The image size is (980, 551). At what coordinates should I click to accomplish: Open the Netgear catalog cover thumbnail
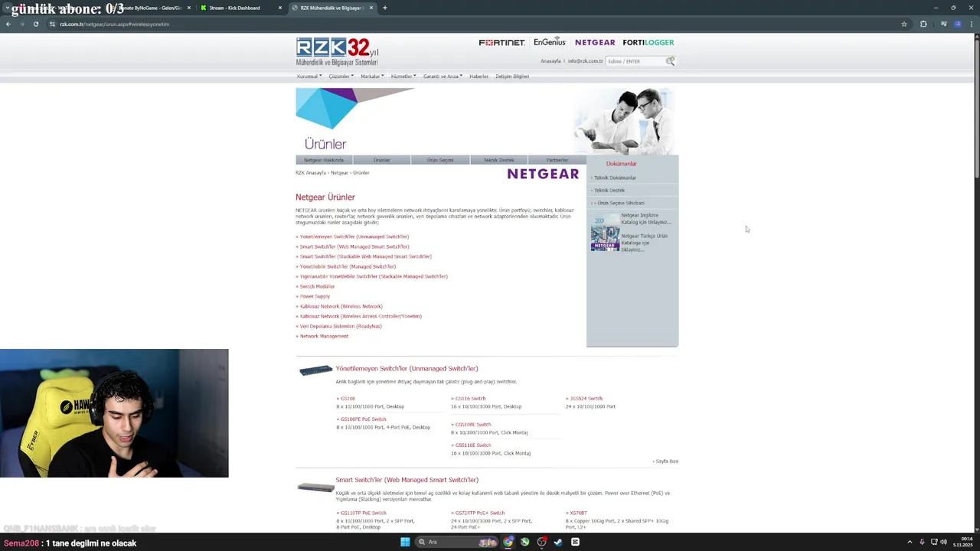point(605,233)
